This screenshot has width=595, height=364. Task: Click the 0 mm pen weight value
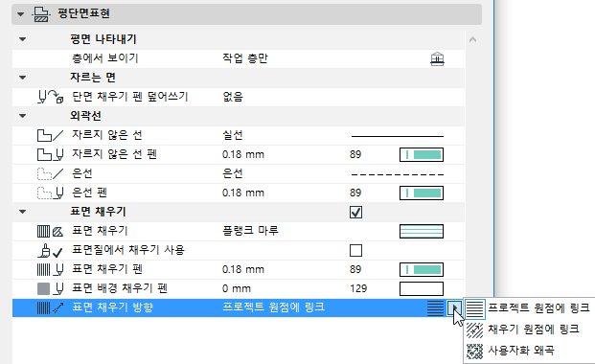coord(237,288)
